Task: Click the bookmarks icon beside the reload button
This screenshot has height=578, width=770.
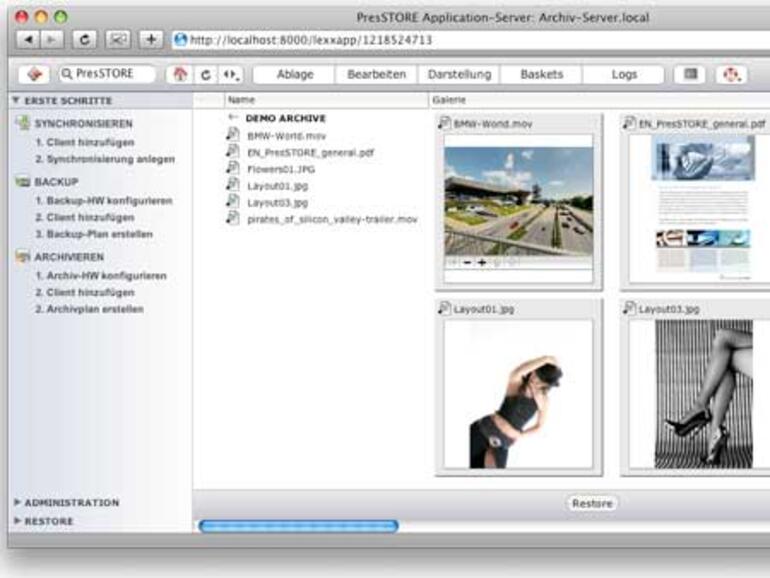Action: tap(118, 39)
